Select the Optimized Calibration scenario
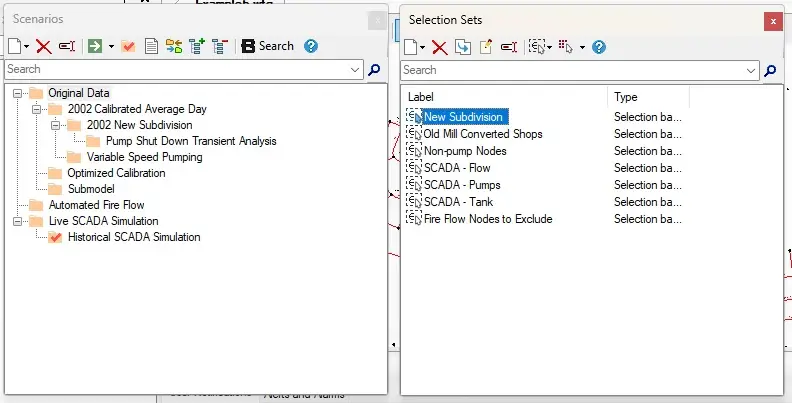 116,173
